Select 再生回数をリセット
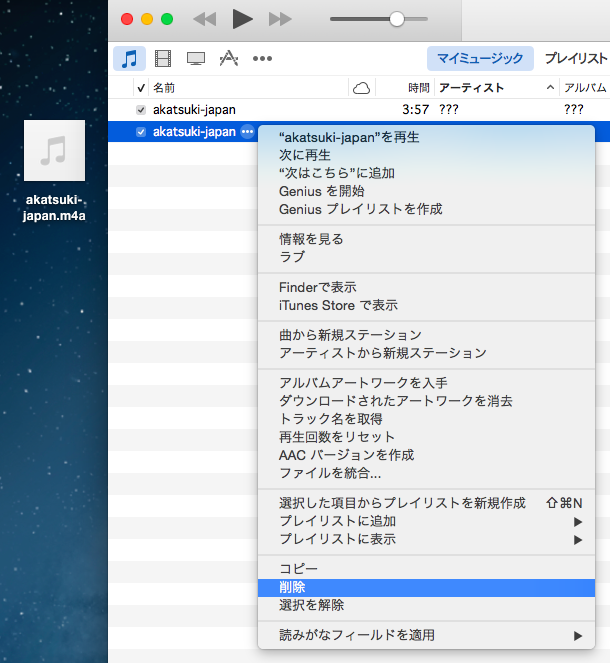 click(x=426, y=436)
